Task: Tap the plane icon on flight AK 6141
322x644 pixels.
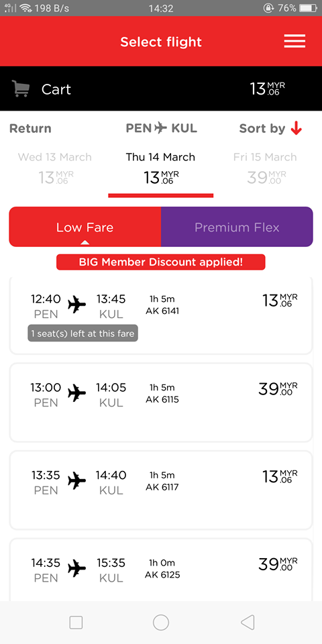Action: click(x=76, y=305)
